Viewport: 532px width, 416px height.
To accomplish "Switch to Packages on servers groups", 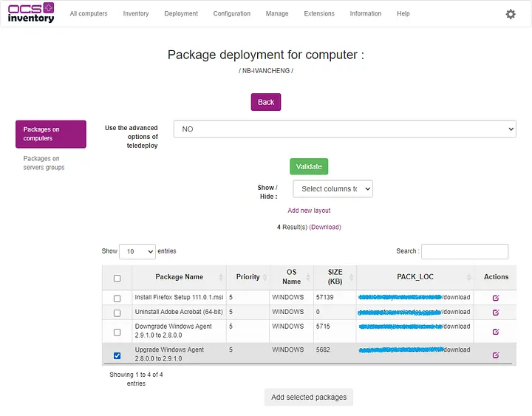I will pyautogui.click(x=44, y=163).
